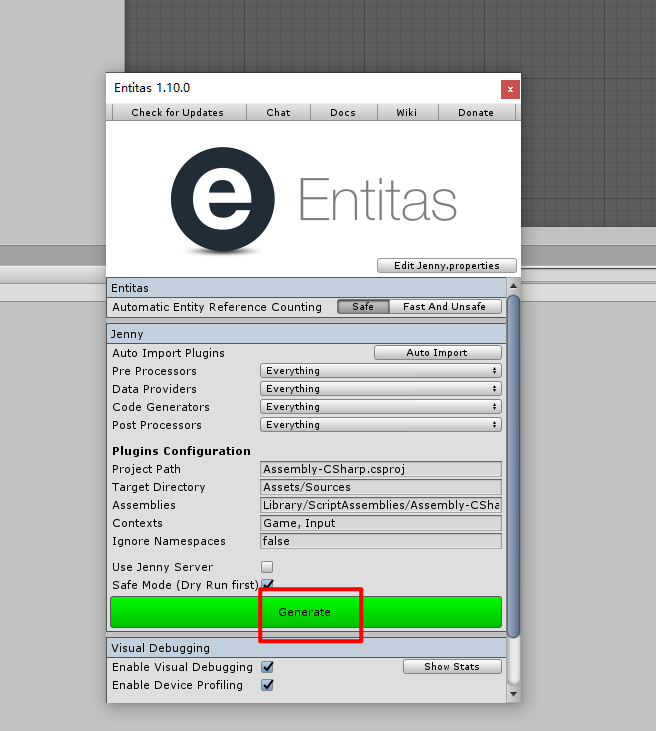Click the 'Plugins Configuration' heading text
Viewport: 656px width, 731px height.
181,451
